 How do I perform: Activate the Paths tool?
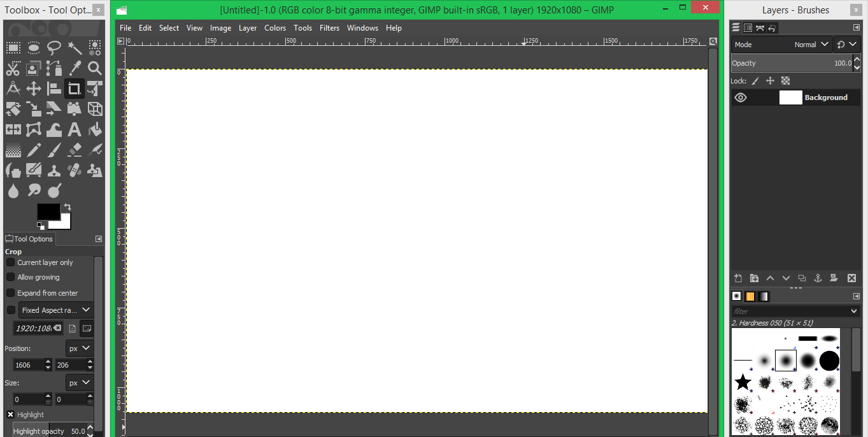[x=54, y=68]
